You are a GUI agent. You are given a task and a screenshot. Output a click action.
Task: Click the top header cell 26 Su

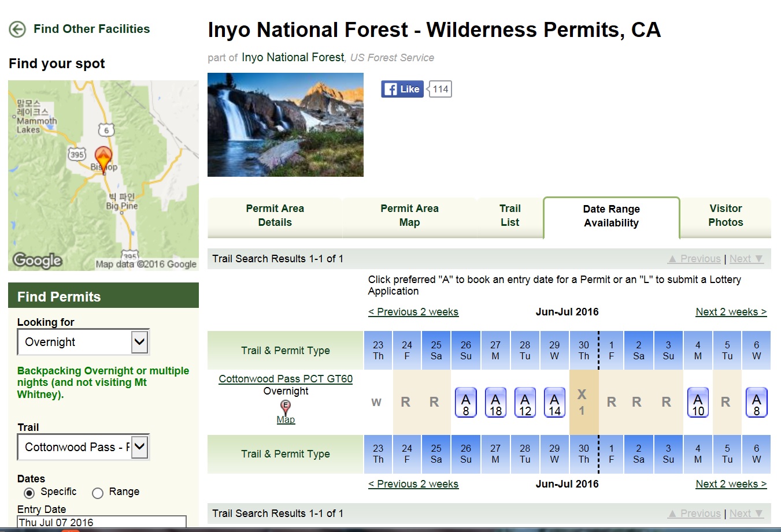466,351
